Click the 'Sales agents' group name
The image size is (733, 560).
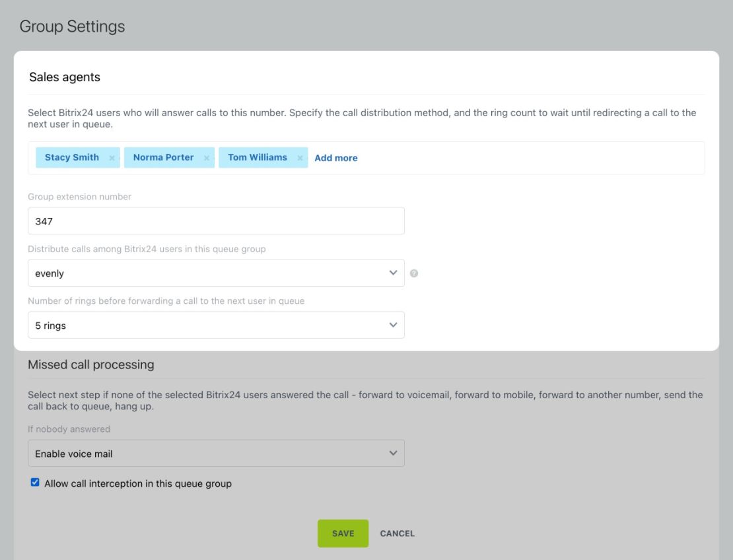(x=65, y=77)
